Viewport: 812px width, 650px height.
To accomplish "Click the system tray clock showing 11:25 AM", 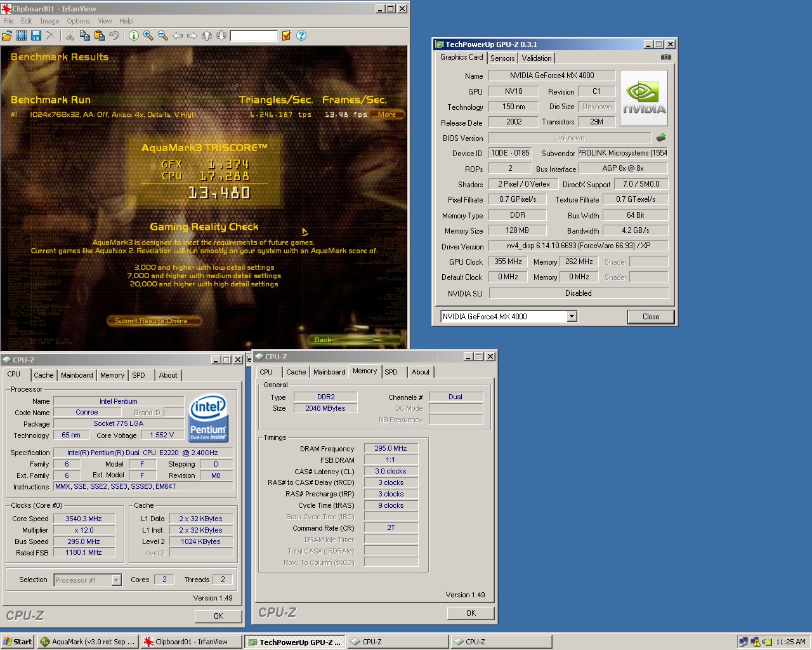I will (x=790, y=642).
